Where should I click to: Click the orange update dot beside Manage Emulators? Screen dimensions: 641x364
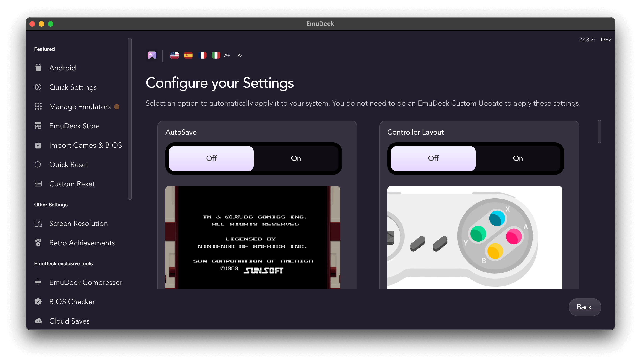117,107
